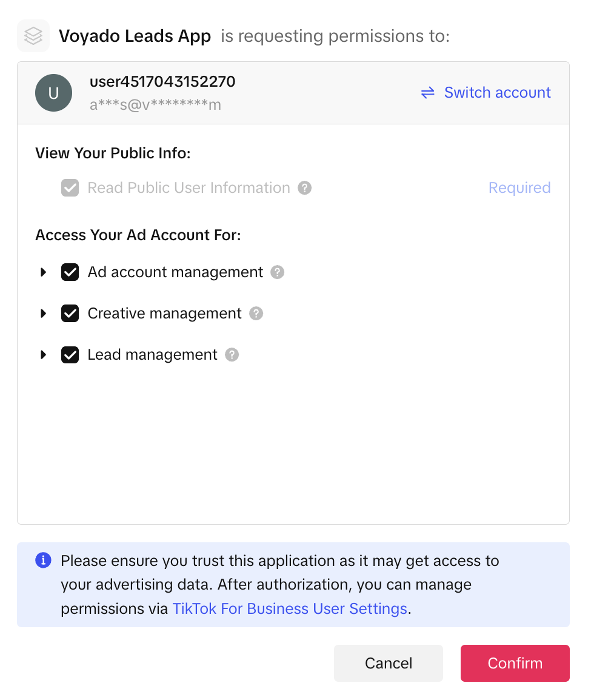Open help tooltip for Lead management

coord(232,355)
